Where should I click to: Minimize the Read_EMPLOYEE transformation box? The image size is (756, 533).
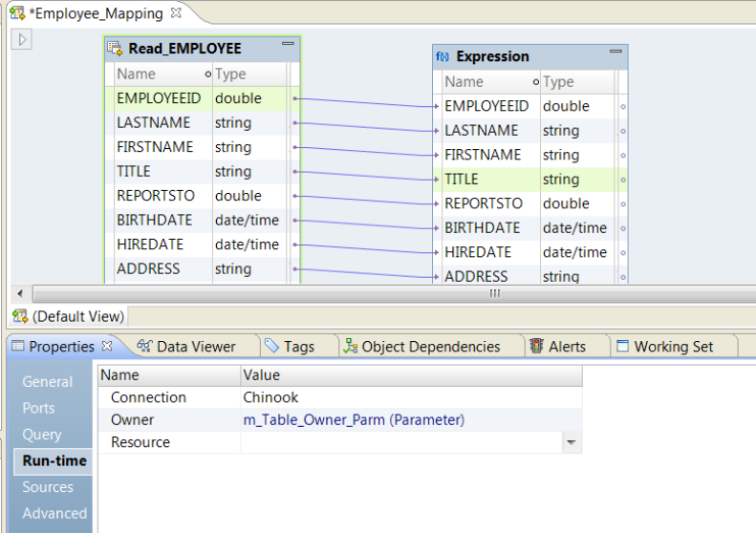click(288, 46)
